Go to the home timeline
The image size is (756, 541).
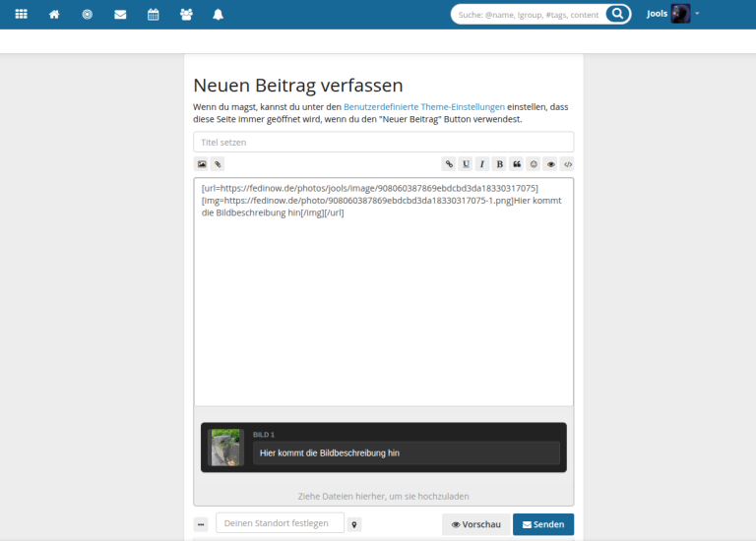54,15
